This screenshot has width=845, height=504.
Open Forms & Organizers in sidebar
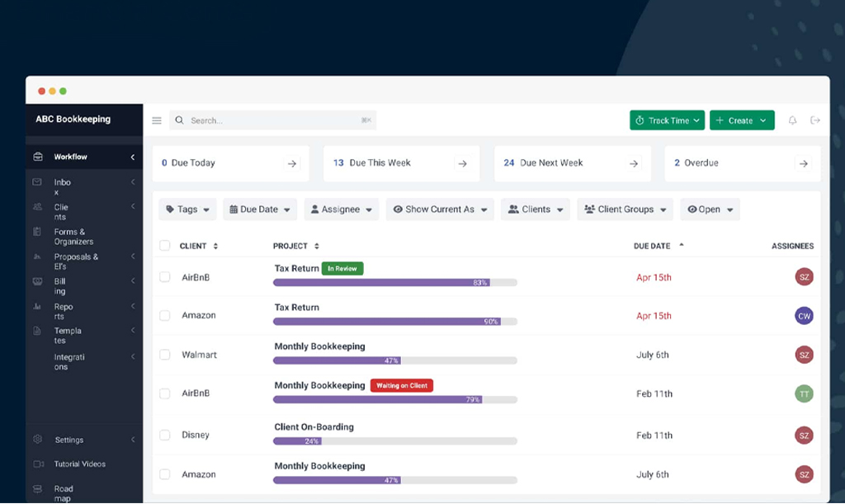[x=73, y=237]
